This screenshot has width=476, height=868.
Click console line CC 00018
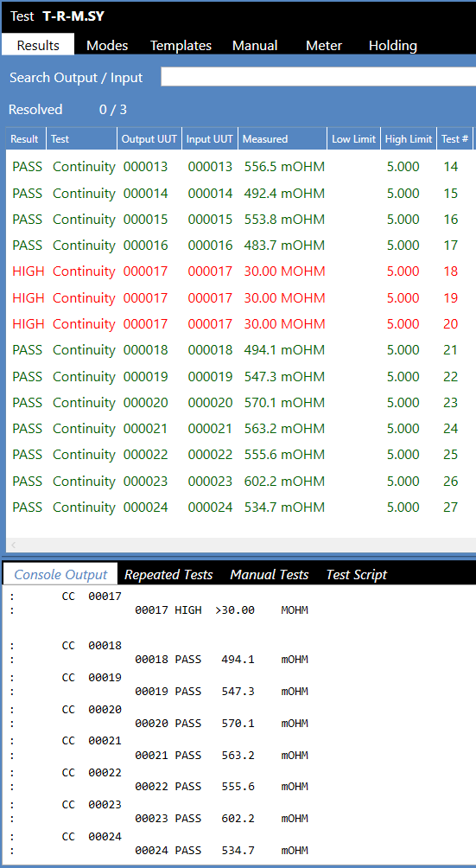pos(92,646)
